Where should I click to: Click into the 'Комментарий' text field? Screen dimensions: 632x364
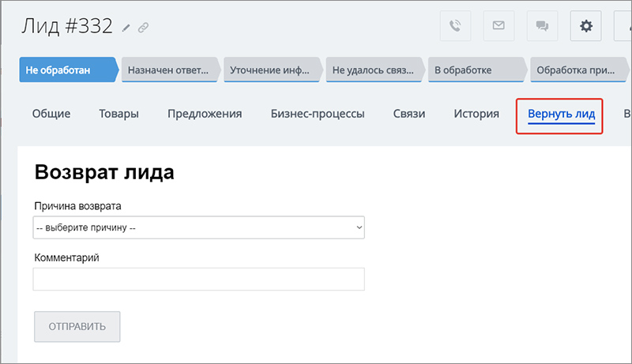coord(198,279)
